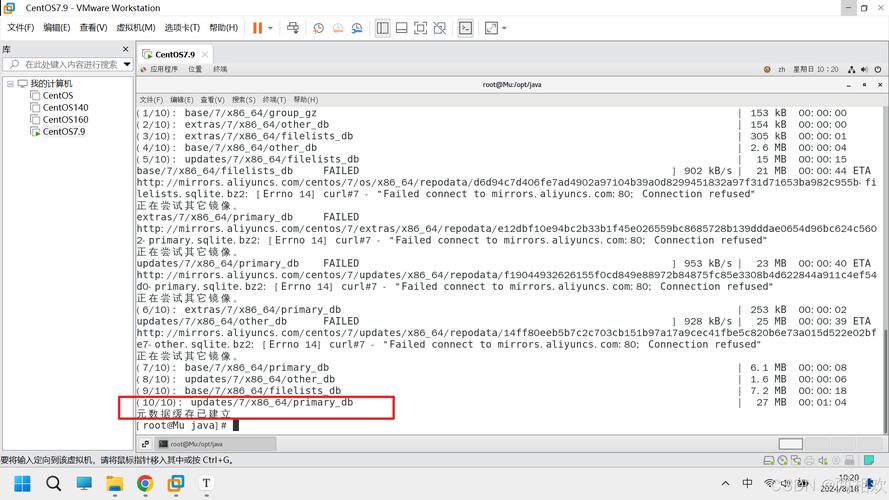
Task: Open the stretch display dropdown arrow
Action: [x=504, y=28]
